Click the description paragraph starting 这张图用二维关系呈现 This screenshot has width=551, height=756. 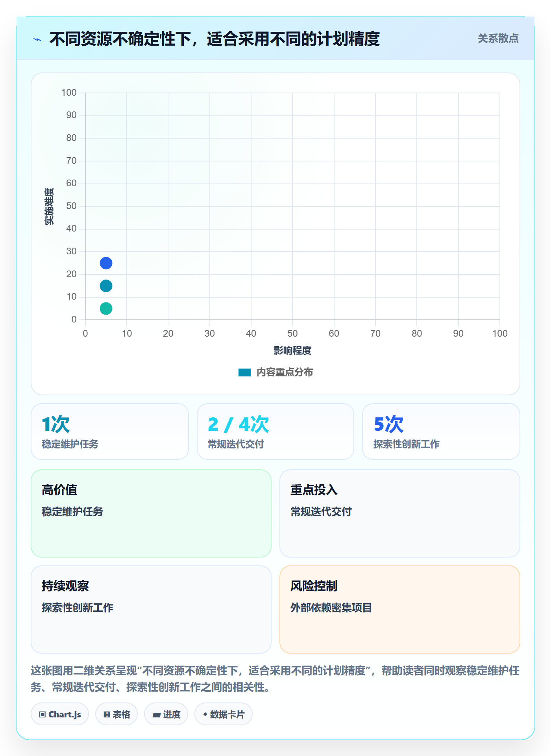click(x=275, y=679)
